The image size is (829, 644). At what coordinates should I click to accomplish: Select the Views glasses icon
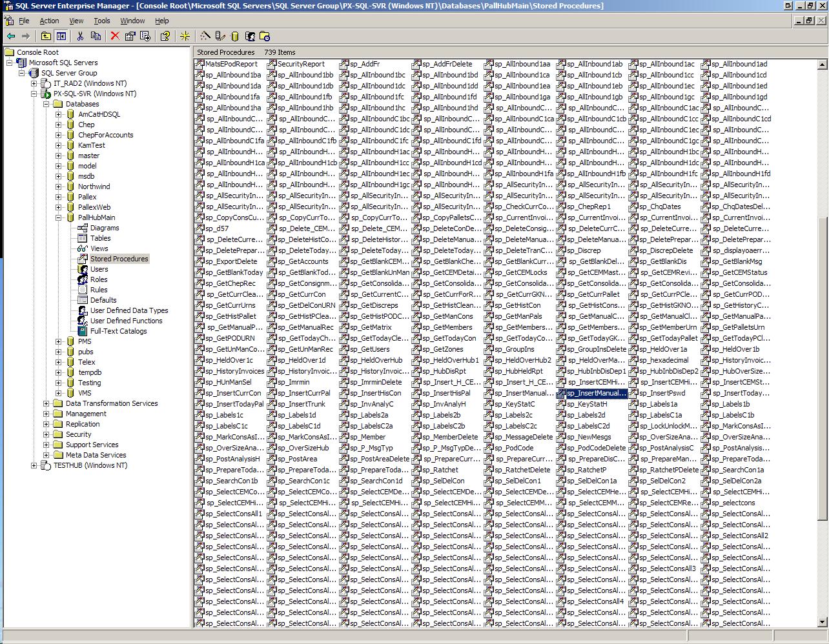[x=83, y=248]
